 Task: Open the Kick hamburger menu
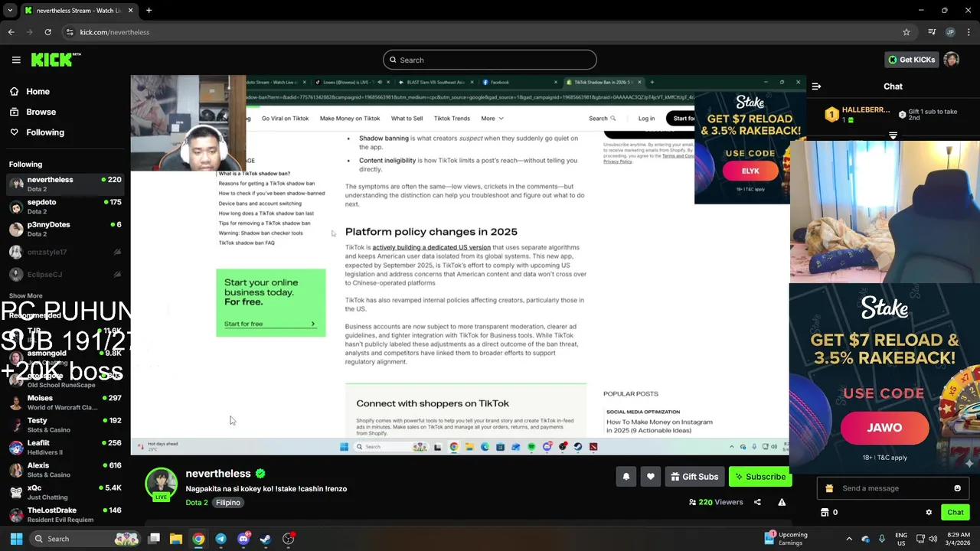[x=16, y=60]
